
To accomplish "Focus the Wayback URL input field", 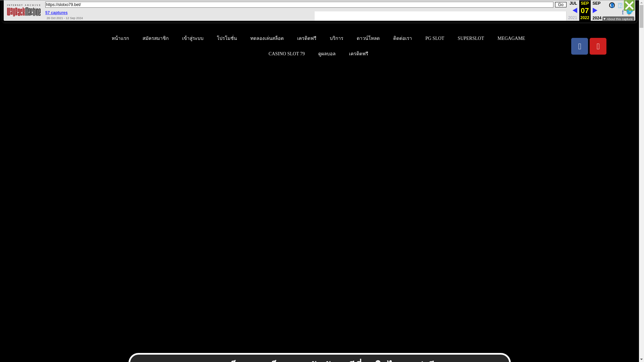I will [299, 5].
